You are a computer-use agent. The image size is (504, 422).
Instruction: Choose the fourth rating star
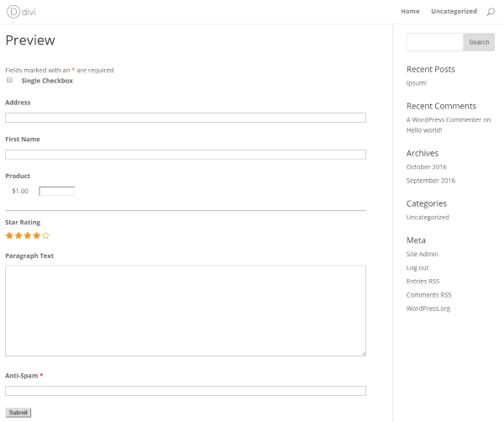(37, 236)
